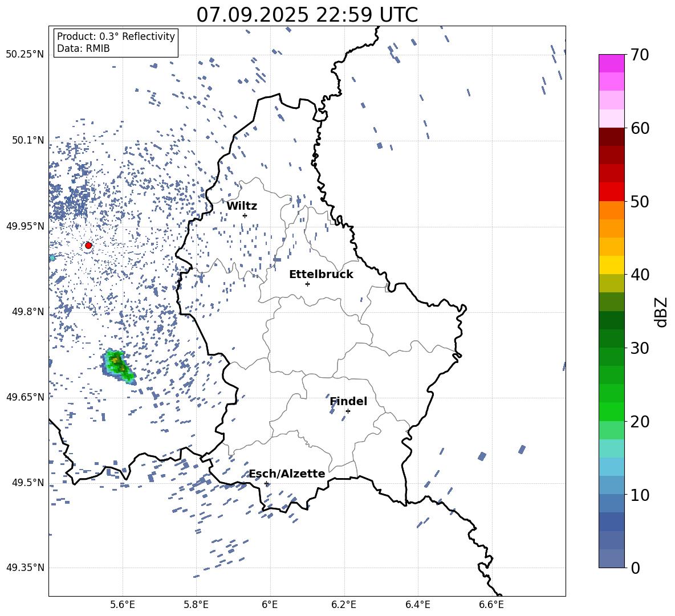This screenshot has width=675, height=616.
Task: Click the 20 label on colorbar
Action: click(640, 422)
